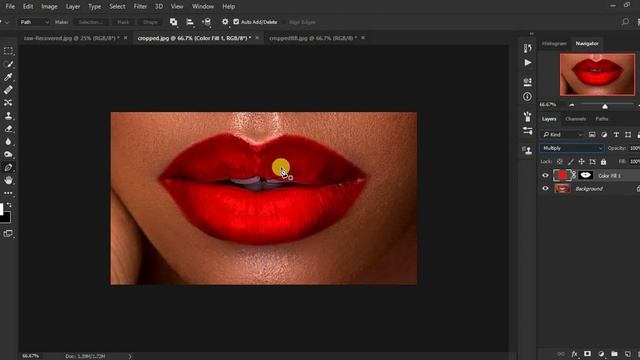Click the Shape button in options bar
The width and height of the screenshot is (640, 360).
[150, 22]
